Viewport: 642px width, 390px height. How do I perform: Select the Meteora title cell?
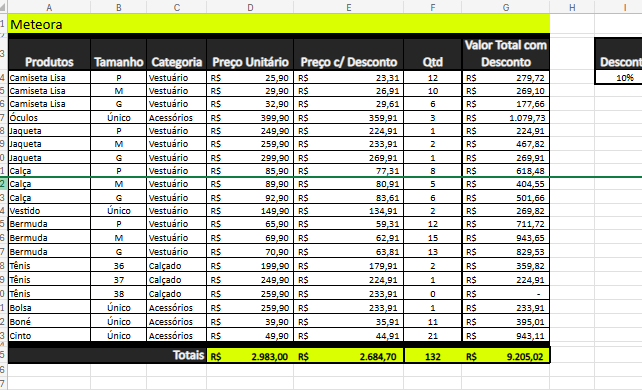tap(279, 24)
